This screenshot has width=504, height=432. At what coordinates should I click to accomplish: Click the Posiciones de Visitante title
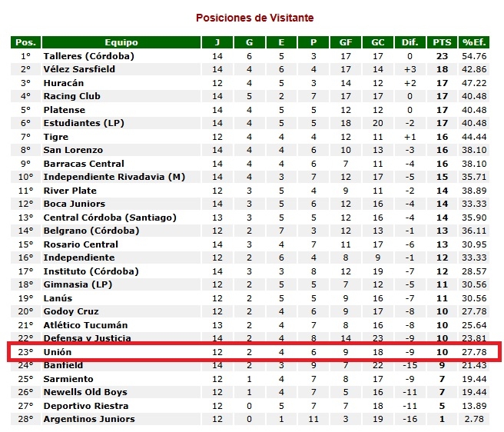(254, 18)
